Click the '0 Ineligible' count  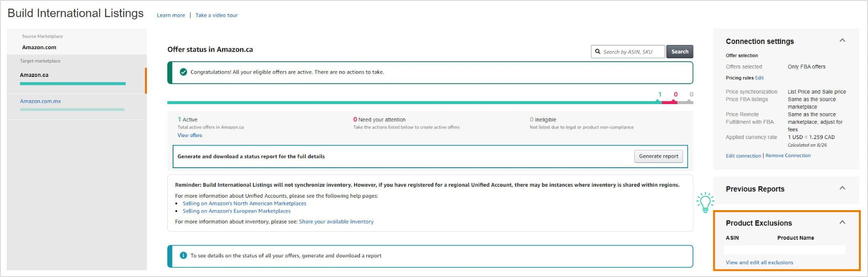[x=543, y=120]
